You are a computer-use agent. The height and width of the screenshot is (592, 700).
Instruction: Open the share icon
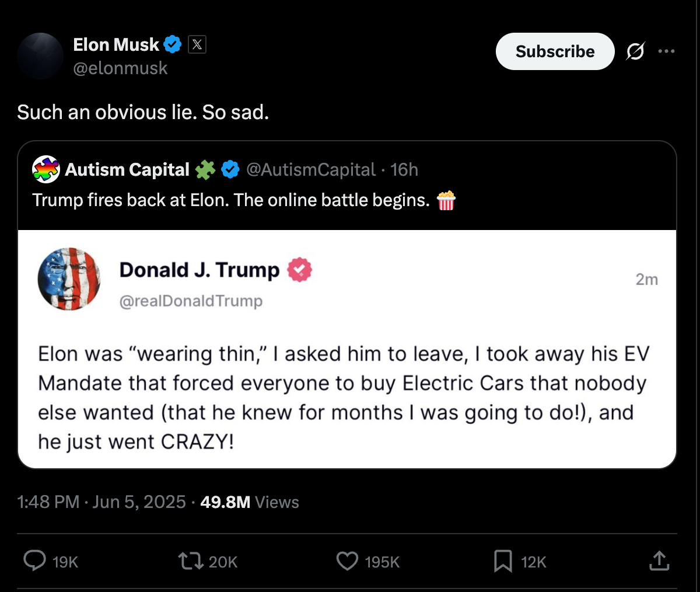[x=659, y=561]
